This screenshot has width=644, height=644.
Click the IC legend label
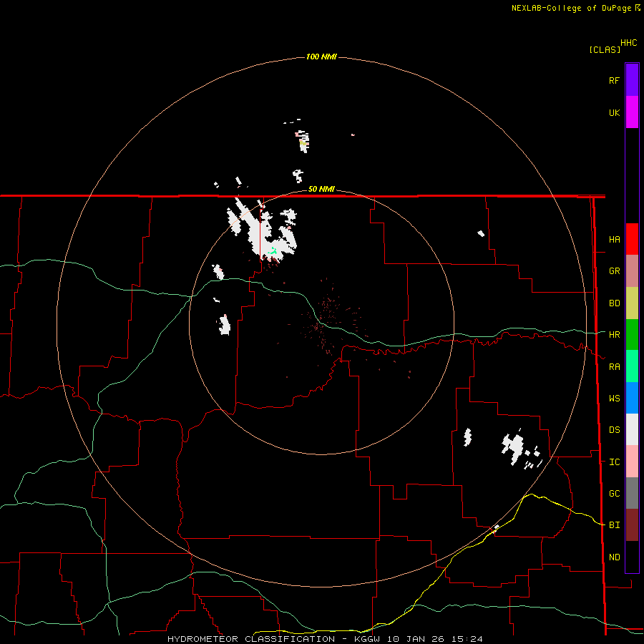614,462
